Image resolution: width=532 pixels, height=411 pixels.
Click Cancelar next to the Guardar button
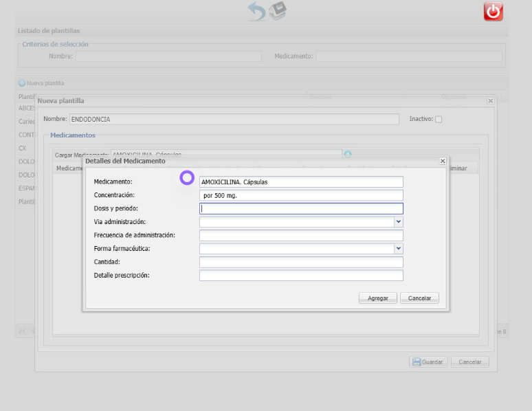[470, 362]
